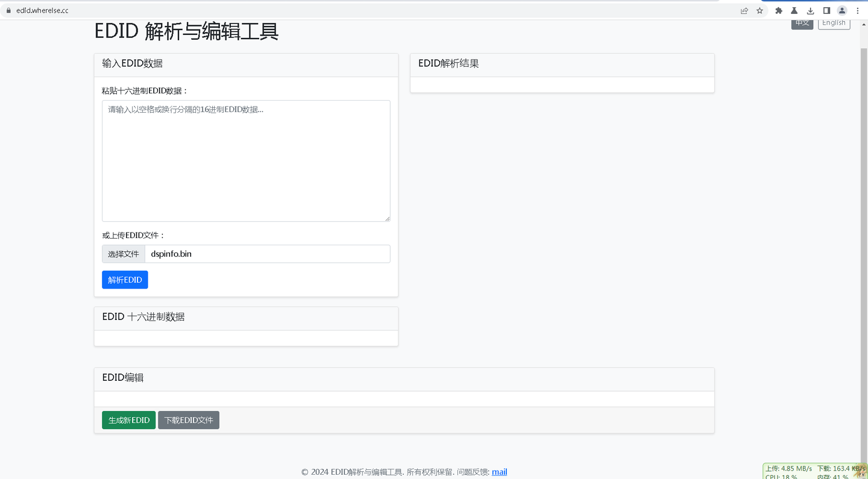Viewport: 868px width, 479px height.
Task: Open the browser downloads icon
Action: click(x=811, y=11)
